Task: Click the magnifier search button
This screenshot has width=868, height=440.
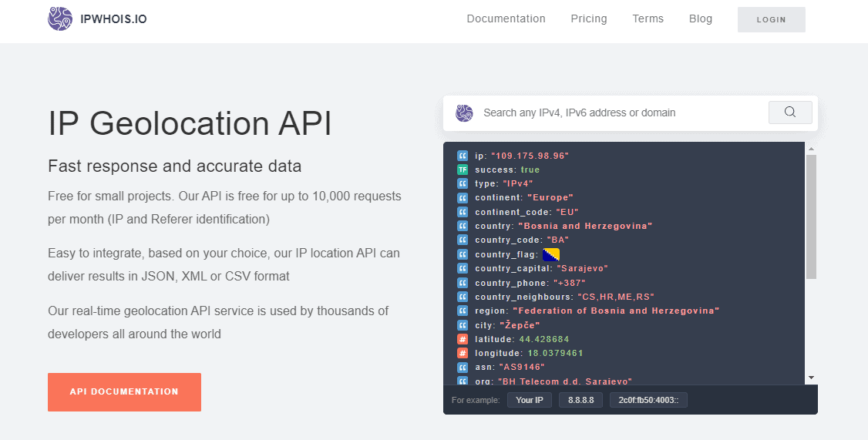Action: (790, 113)
